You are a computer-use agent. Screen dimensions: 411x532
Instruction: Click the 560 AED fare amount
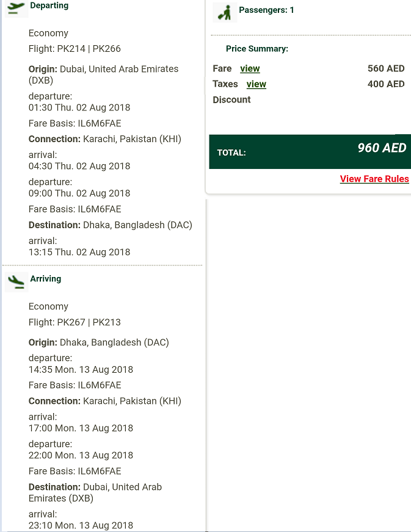pos(386,68)
